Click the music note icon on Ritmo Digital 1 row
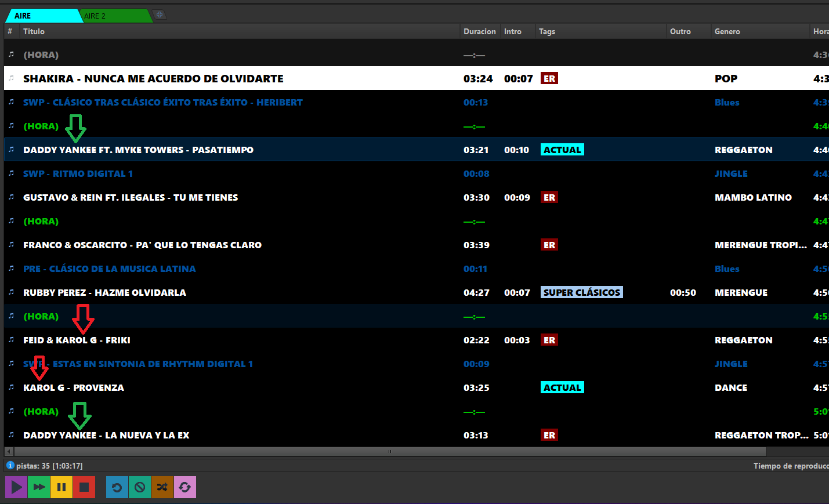The image size is (829, 504). tap(11, 173)
